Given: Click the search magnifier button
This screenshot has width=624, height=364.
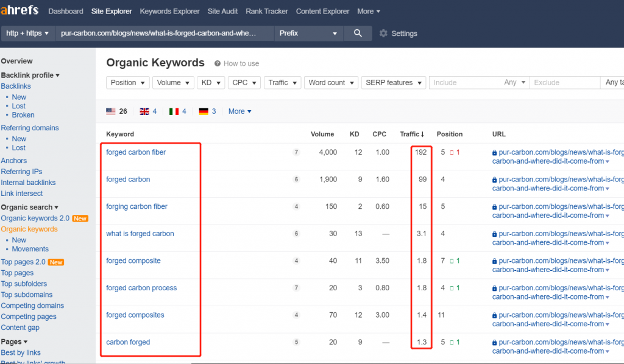Looking at the screenshot, I should 358,33.
